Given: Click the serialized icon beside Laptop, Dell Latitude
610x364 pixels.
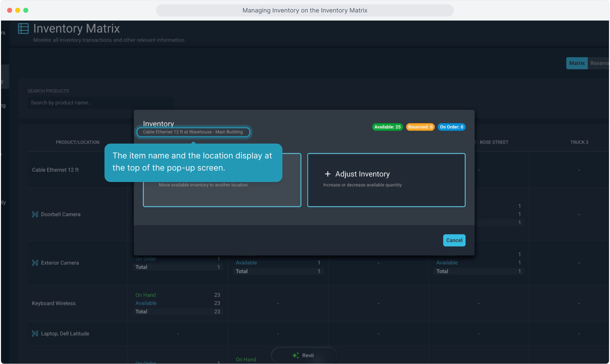Looking at the screenshot, I should [x=35, y=334].
